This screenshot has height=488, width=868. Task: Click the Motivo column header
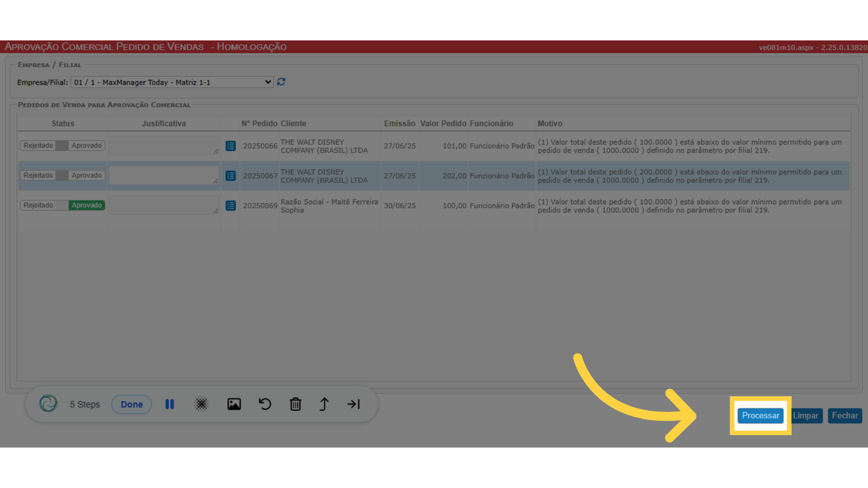550,123
